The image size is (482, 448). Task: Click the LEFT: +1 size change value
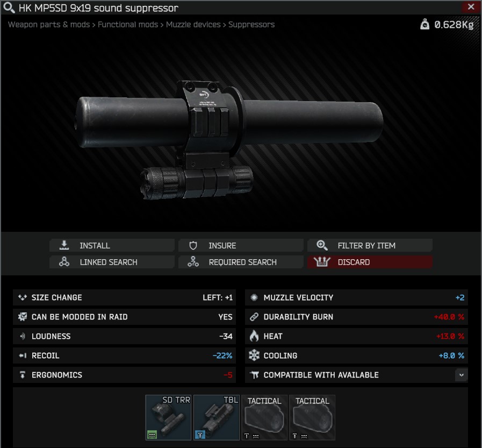click(x=218, y=297)
